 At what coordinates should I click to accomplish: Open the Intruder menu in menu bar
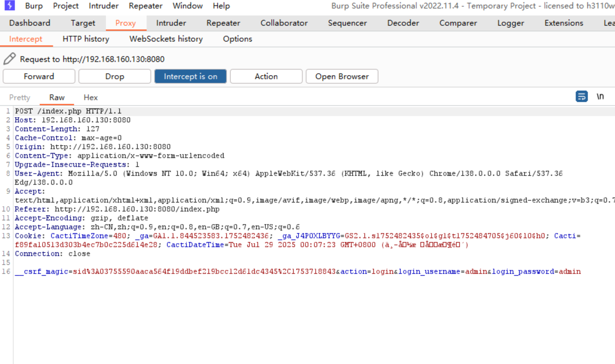[104, 6]
